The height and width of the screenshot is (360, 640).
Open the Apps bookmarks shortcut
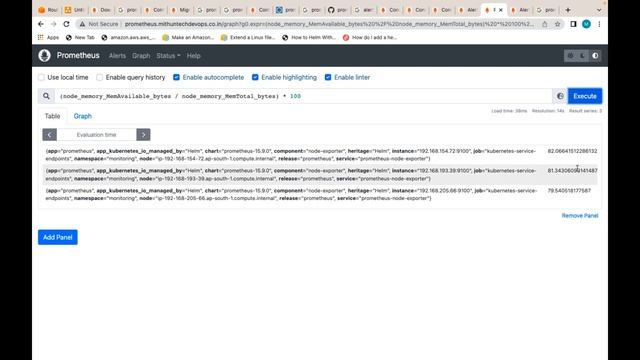(49, 37)
